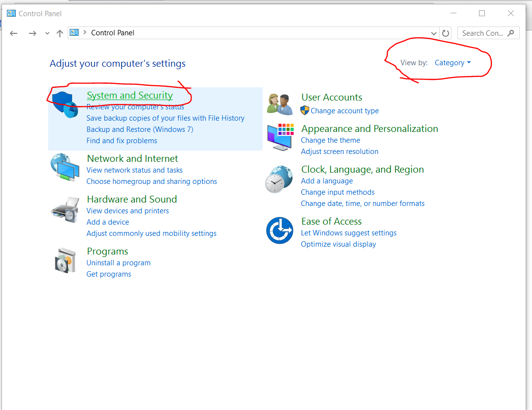Go up one level with up arrow
532x410 pixels.
(60, 33)
